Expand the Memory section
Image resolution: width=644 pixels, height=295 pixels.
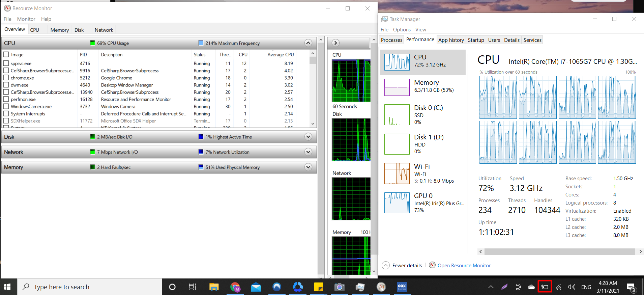click(308, 167)
